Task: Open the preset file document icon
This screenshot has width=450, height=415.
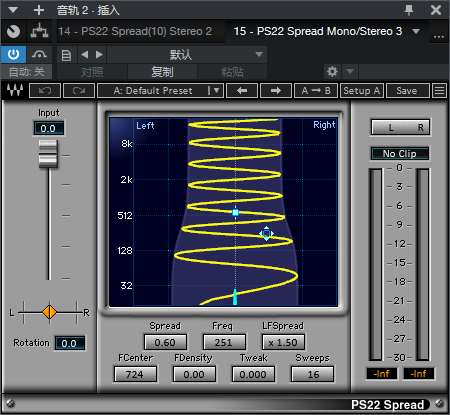Action: tap(66, 55)
